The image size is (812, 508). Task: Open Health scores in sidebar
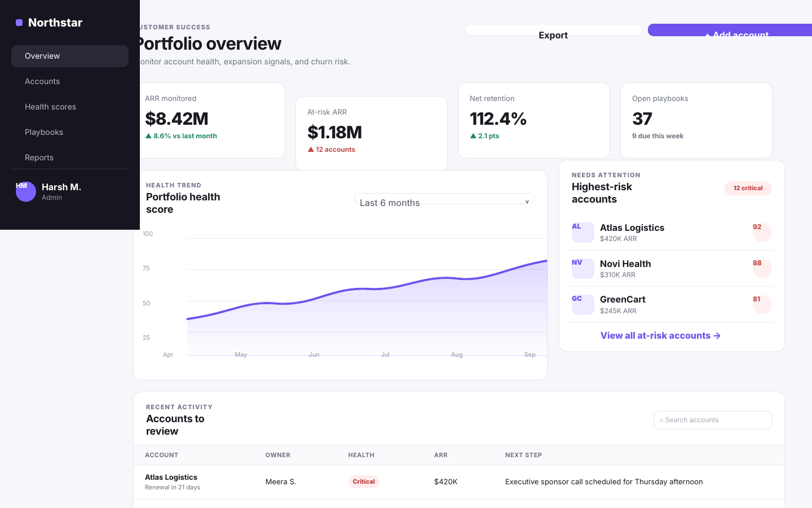pos(70,107)
